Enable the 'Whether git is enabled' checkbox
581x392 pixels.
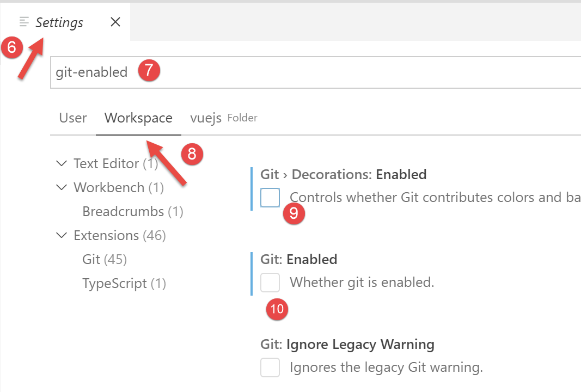pos(270,283)
